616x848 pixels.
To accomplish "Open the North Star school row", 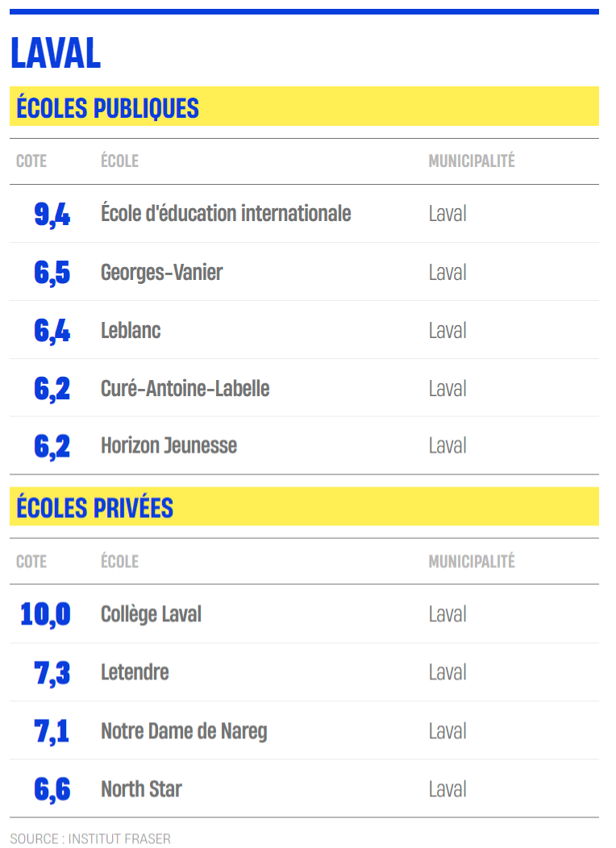I will [304, 788].
